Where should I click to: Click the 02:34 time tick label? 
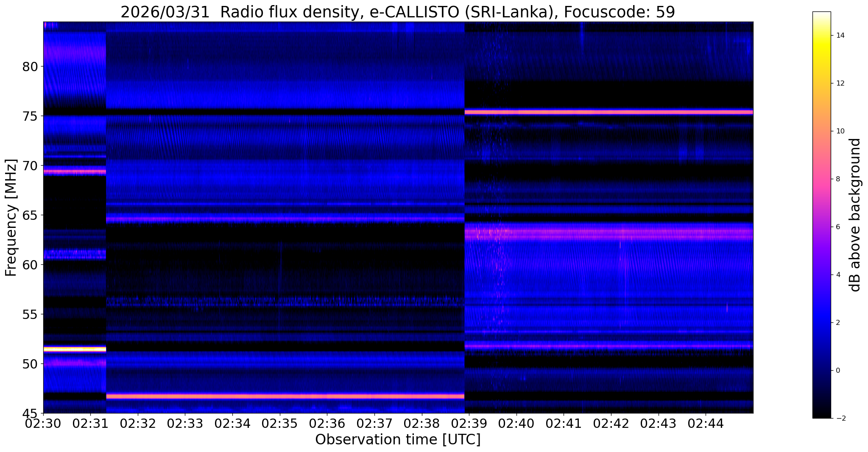[232, 423]
